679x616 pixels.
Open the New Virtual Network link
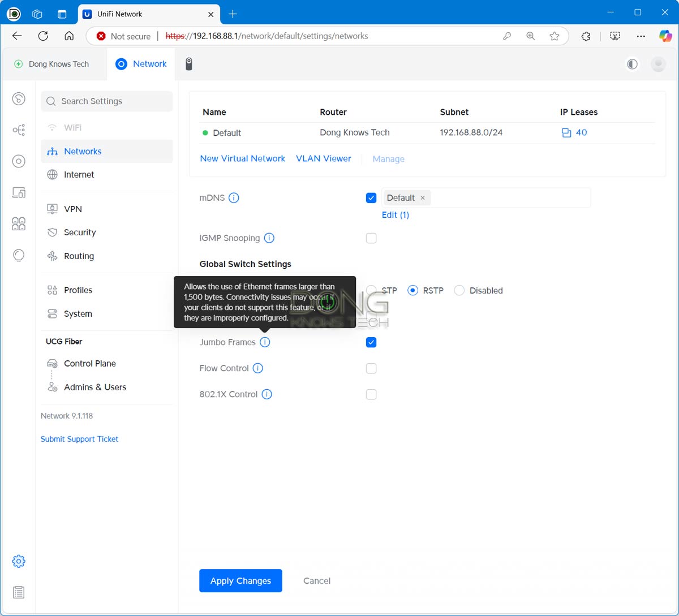[x=242, y=158]
